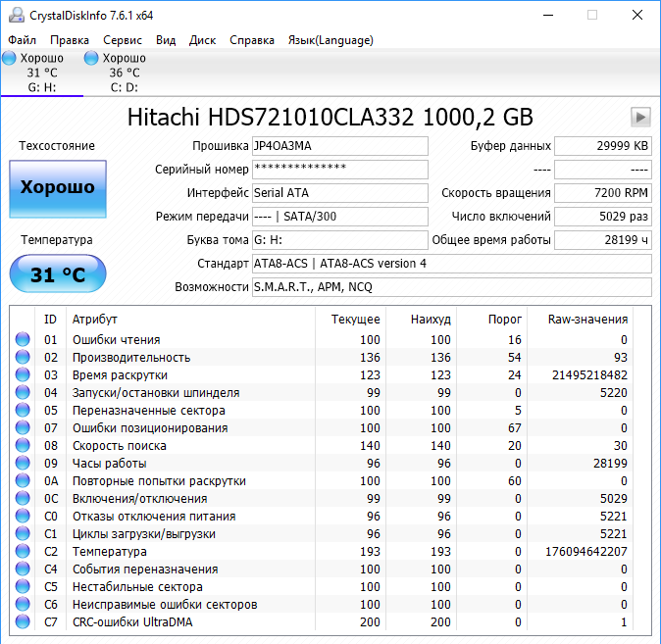Click the Наихуд column header
661x644 pixels.
pyautogui.click(x=431, y=320)
